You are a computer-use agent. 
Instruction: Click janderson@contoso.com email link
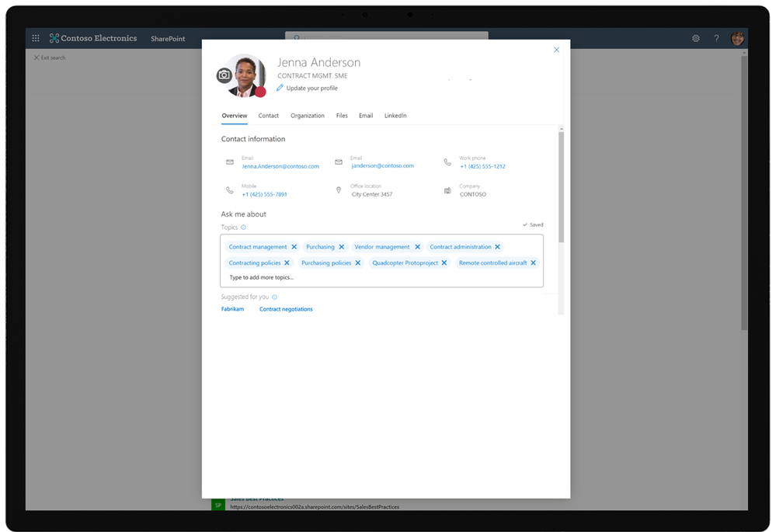(382, 165)
